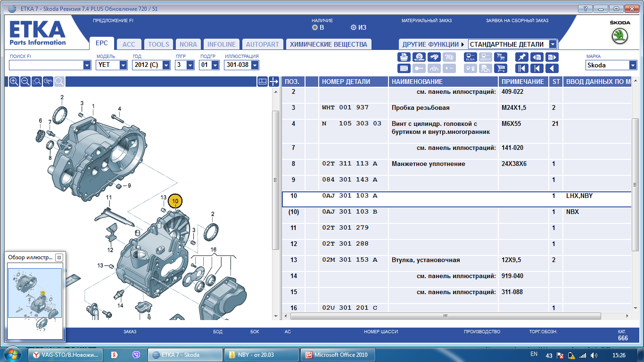
Task: Select zoom-to-area magnifier tool
Action: pyautogui.click(x=37, y=82)
